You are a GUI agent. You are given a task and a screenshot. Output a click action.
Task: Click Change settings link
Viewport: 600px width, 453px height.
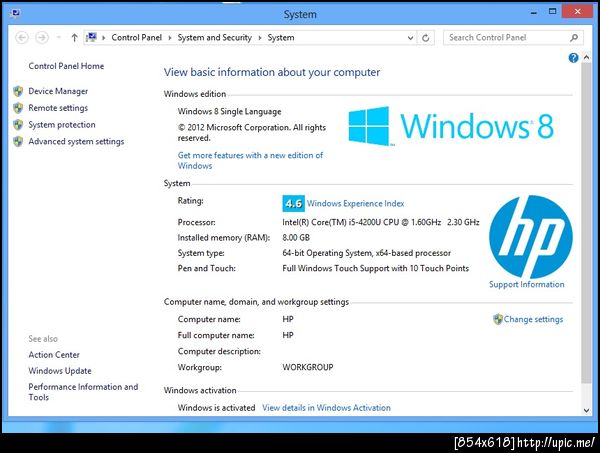[x=533, y=319]
